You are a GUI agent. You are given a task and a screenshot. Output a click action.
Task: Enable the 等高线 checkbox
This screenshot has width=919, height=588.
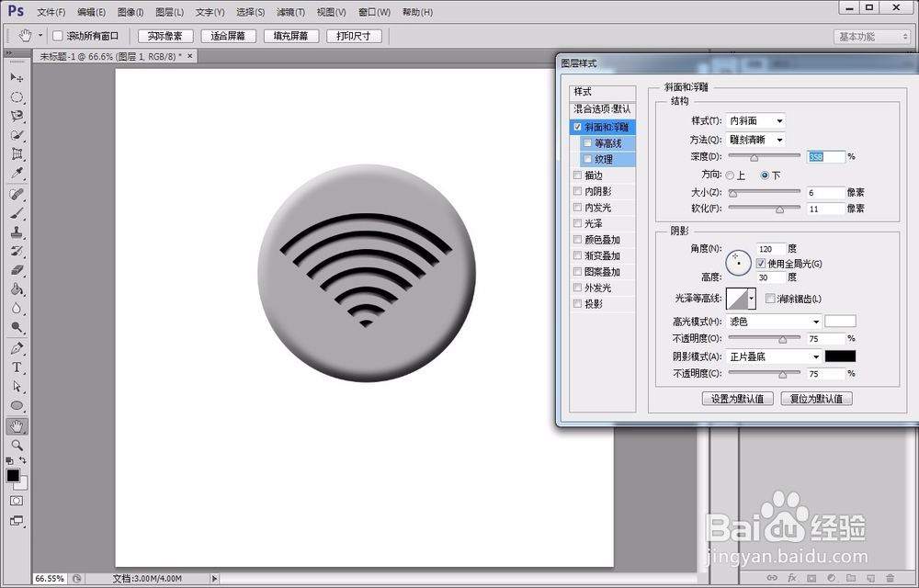(588, 143)
